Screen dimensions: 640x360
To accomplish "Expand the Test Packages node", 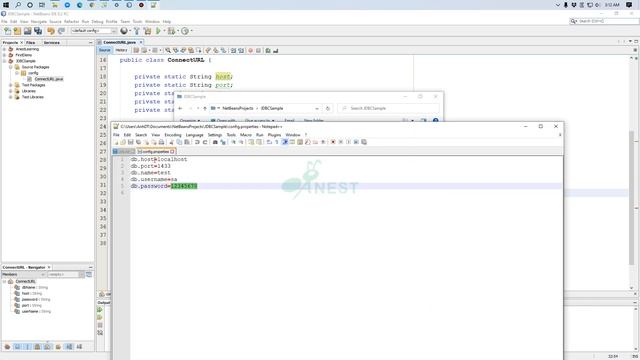I will tap(11, 85).
